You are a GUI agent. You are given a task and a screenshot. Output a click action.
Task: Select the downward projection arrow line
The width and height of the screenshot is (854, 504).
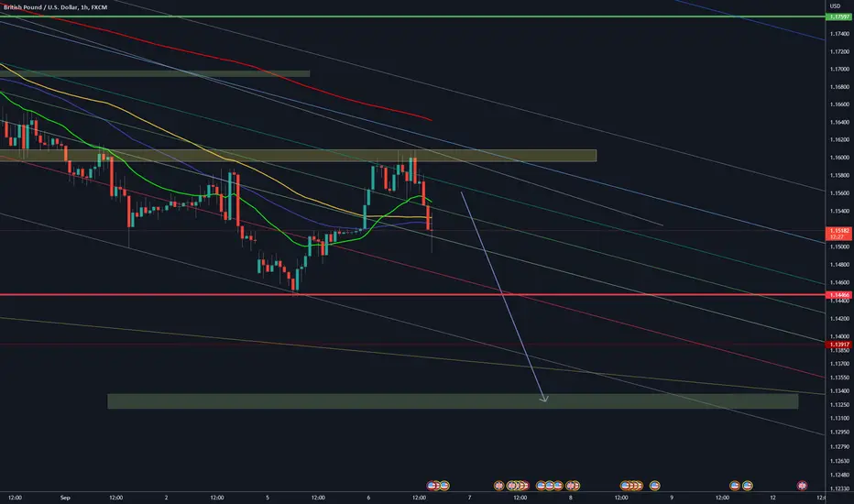point(503,297)
